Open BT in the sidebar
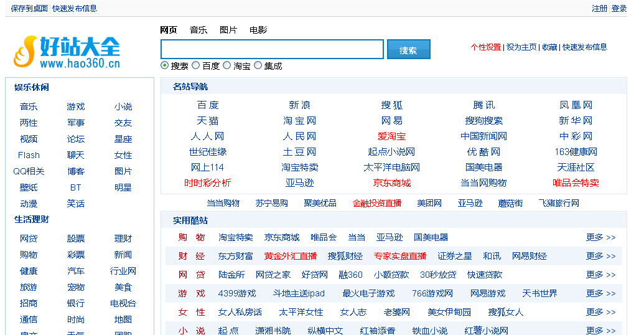The height and width of the screenshot is (335, 644). (75, 187)
